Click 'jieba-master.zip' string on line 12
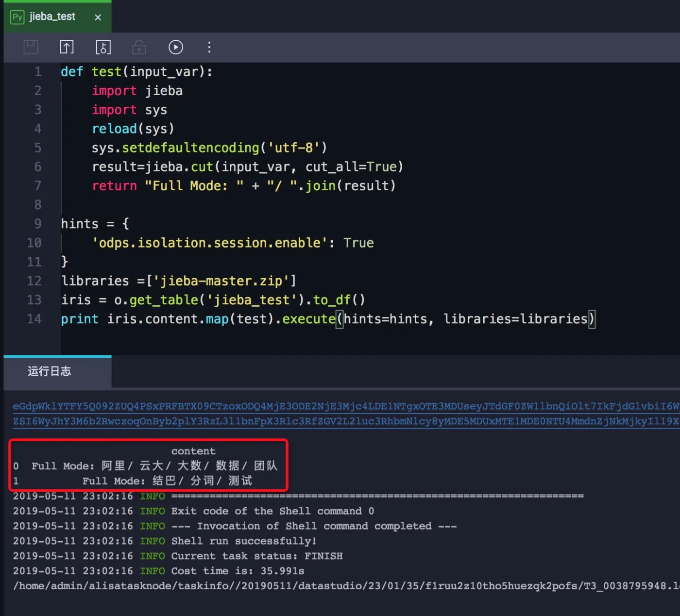680x616 pixels. pos(221,281)
